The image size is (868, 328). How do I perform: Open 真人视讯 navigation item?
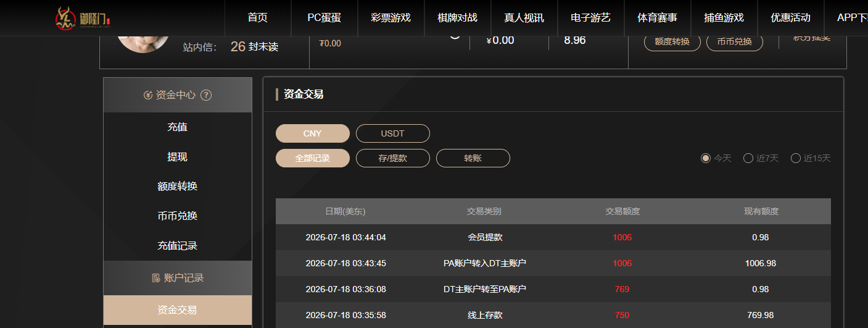point(524,18)
